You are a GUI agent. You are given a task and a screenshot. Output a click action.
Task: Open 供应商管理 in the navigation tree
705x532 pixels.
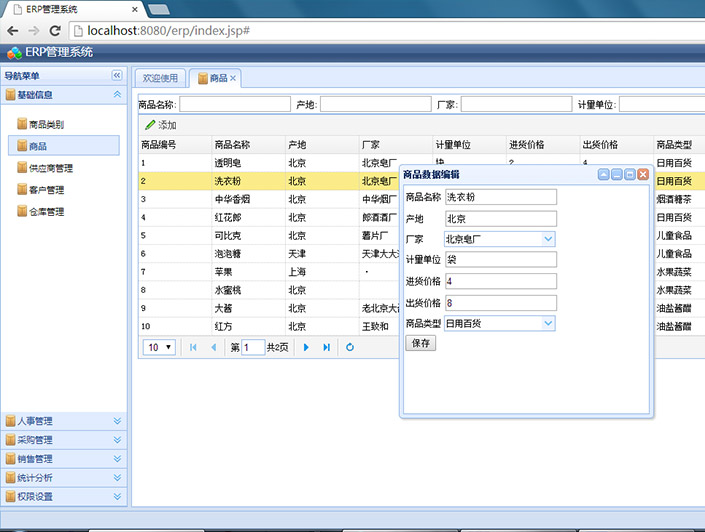50,168
